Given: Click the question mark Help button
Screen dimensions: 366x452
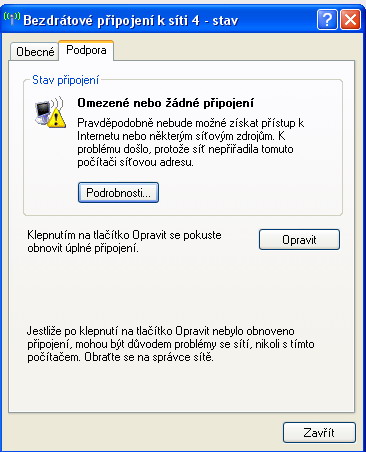Looking at the screenshot, I should click(327, 20).
